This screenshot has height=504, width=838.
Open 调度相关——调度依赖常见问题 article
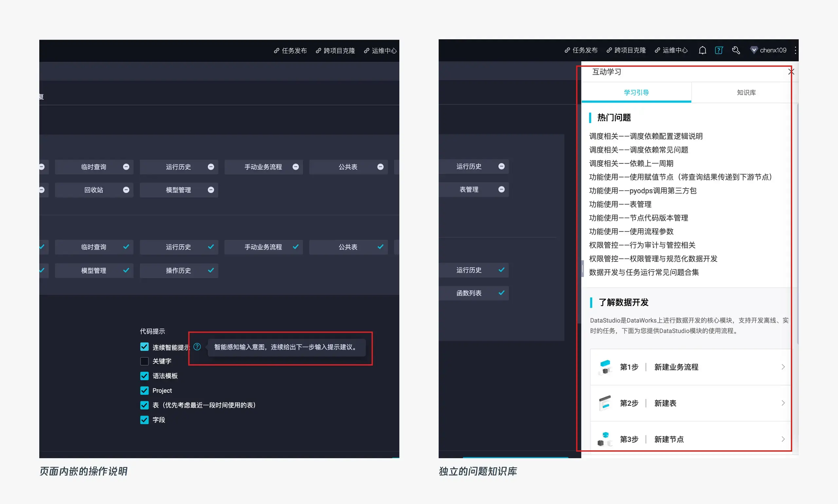pyautogui.click(x=639, y=150)
